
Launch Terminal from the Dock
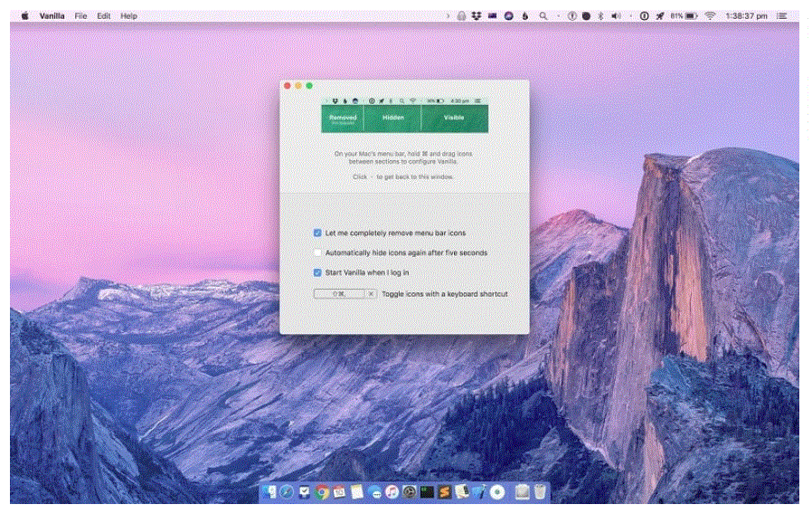pos(427,491)
